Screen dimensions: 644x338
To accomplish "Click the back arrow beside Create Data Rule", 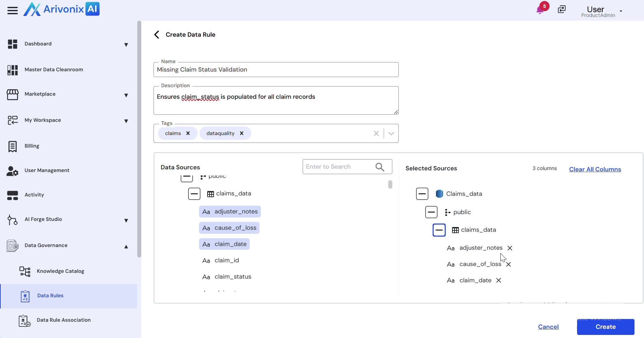I will tap(157, 35).
